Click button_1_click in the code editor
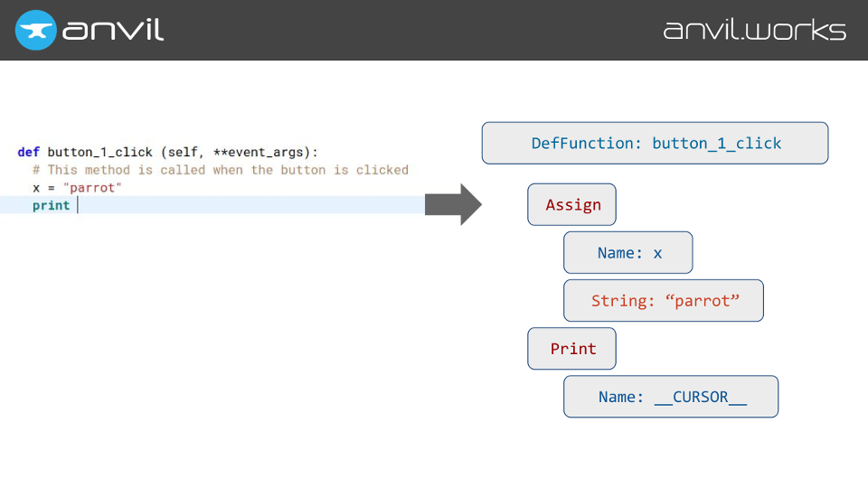 (x=99, y=152)
